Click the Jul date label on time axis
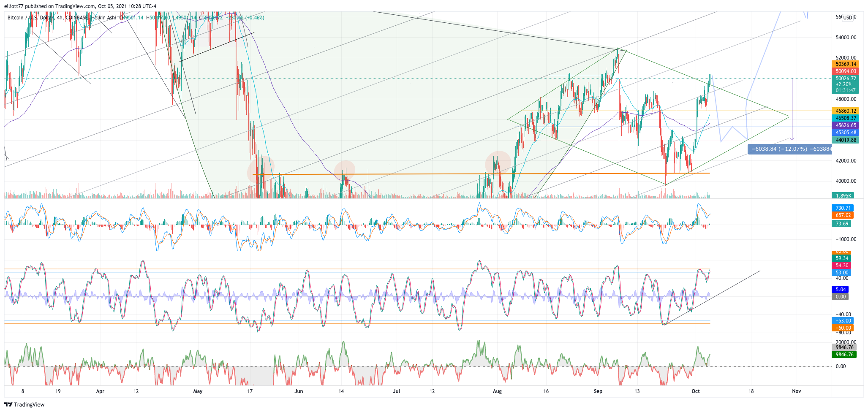The image size is (868, 412). click(396, 391)
